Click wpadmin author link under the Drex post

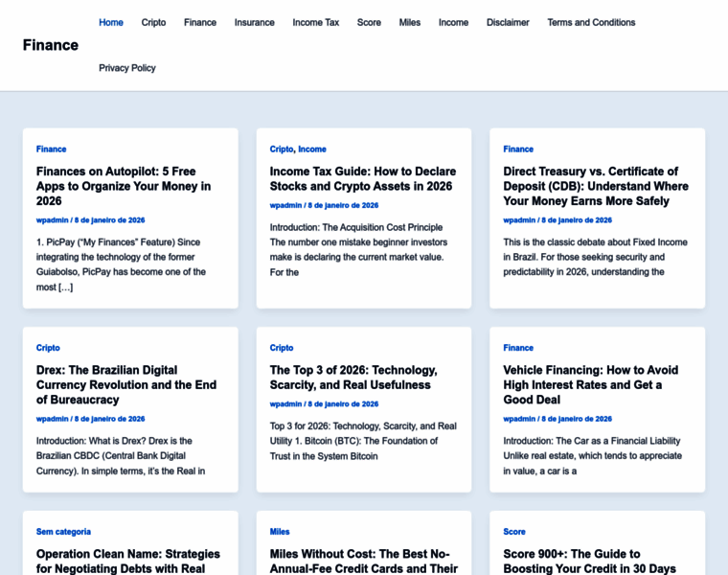[x=53, y=419]
